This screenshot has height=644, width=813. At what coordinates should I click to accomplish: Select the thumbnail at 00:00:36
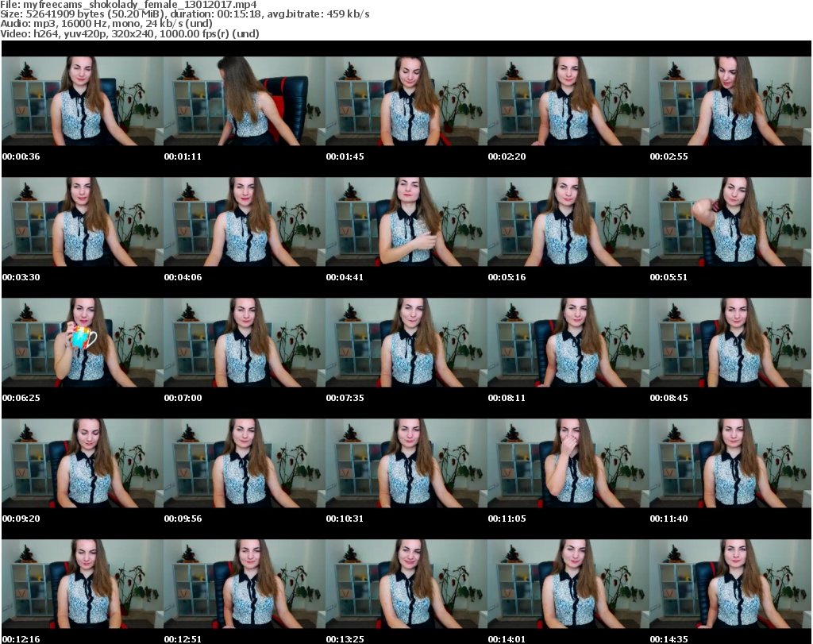[x=83, y=101]
